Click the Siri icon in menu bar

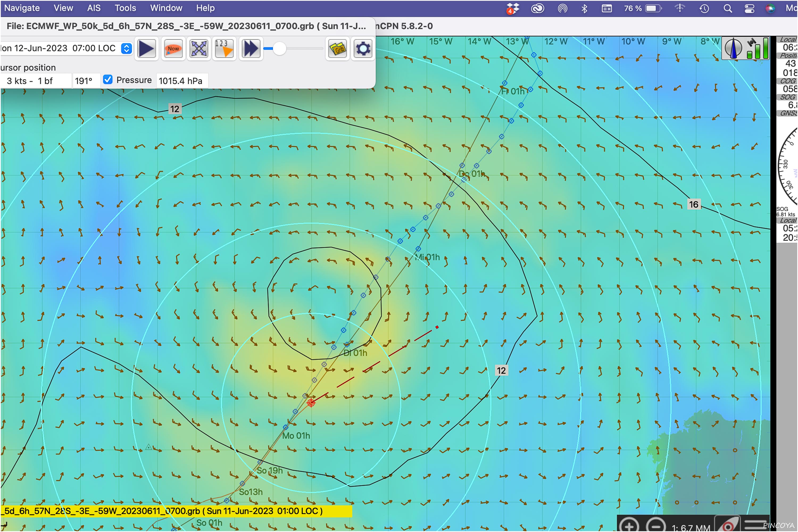tap(770, 8)
